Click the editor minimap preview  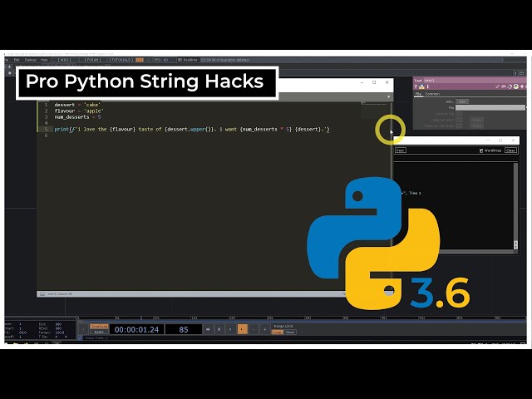click(374, 110)
